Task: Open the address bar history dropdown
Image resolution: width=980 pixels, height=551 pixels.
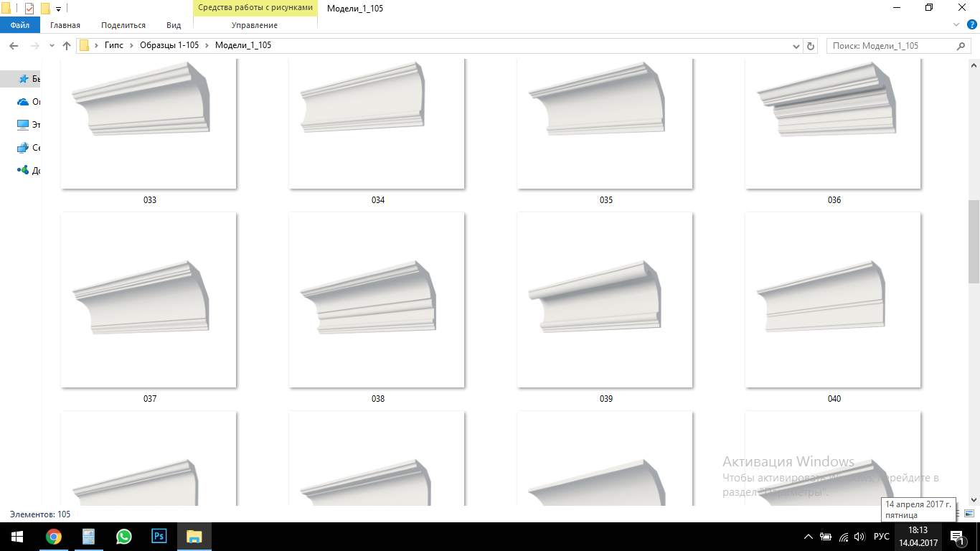Action: [x=796, y=46]
